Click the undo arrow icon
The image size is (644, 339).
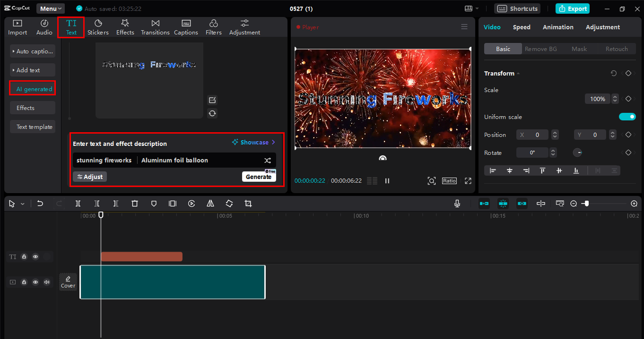40,204
